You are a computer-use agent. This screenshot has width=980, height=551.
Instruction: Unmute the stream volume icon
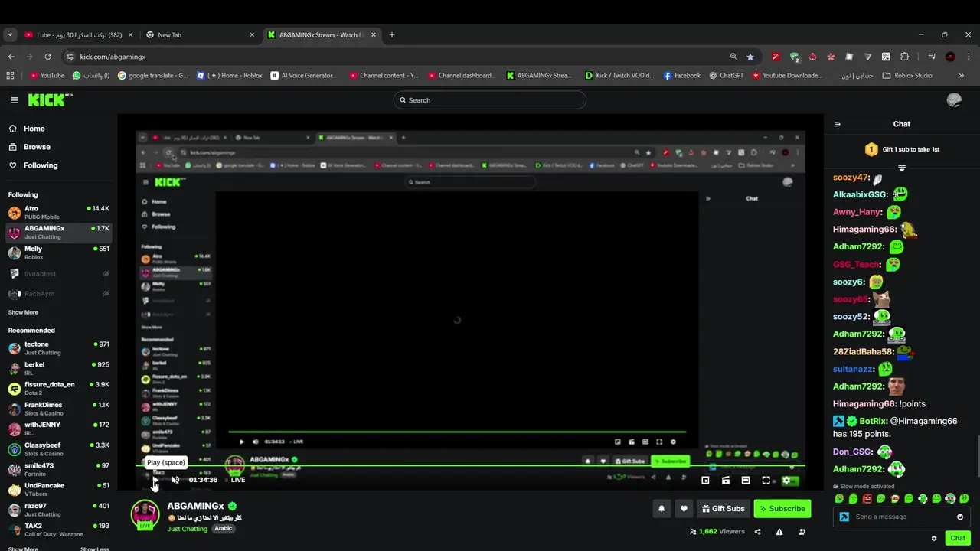click(175, 480)
